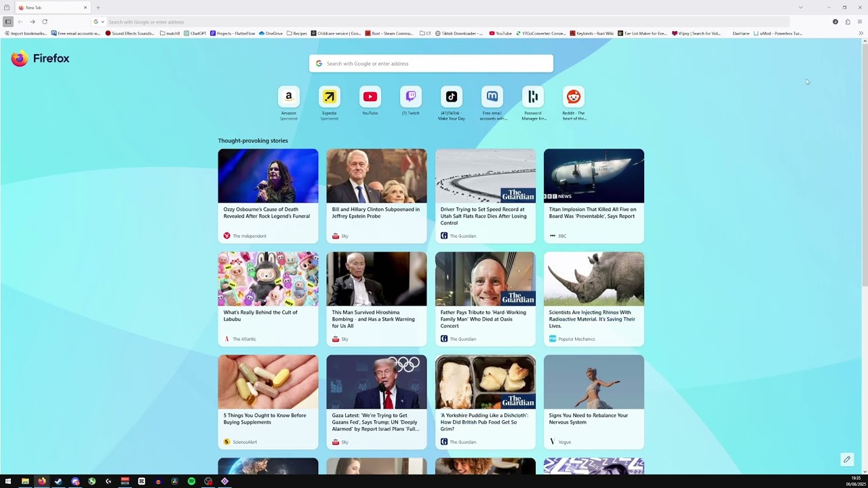Click the Import bookmarks button
868x488 pixels.
tap(26, 33)
